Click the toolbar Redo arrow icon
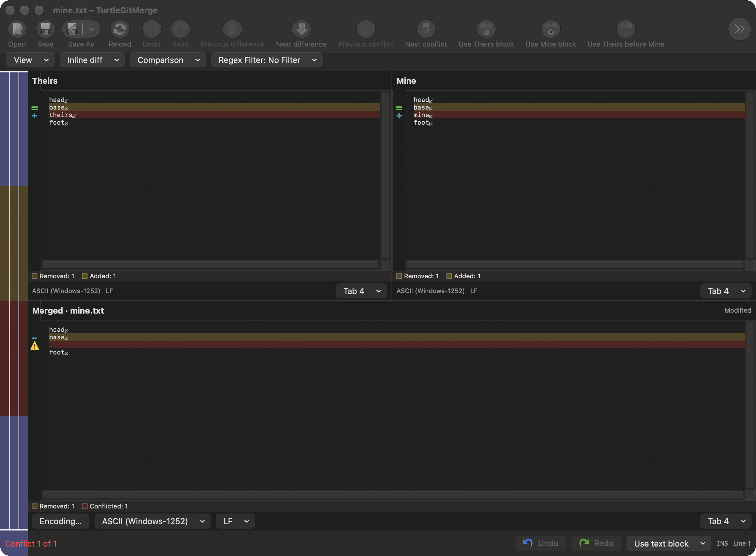 [x=180, y=29]
